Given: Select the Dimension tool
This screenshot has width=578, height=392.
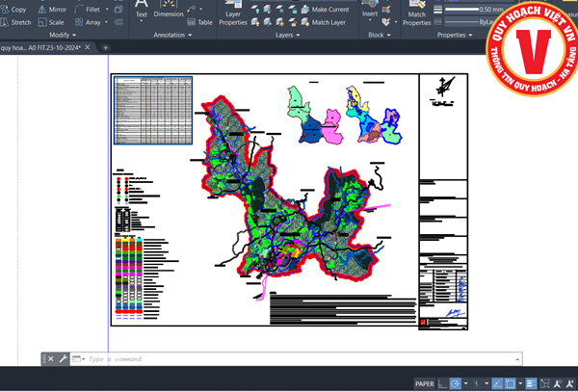Looking at the screenshot, I should pyautogui.click(x=169, y=12).
